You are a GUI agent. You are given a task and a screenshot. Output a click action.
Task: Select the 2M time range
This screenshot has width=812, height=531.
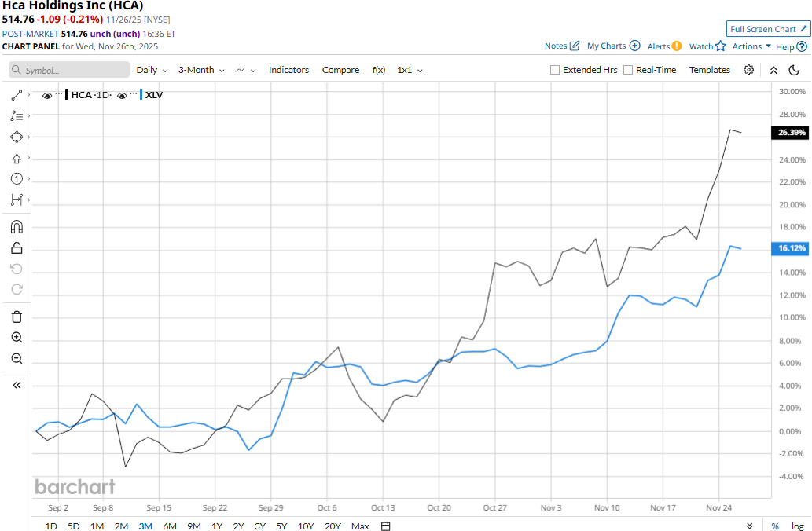click(121, 526)
